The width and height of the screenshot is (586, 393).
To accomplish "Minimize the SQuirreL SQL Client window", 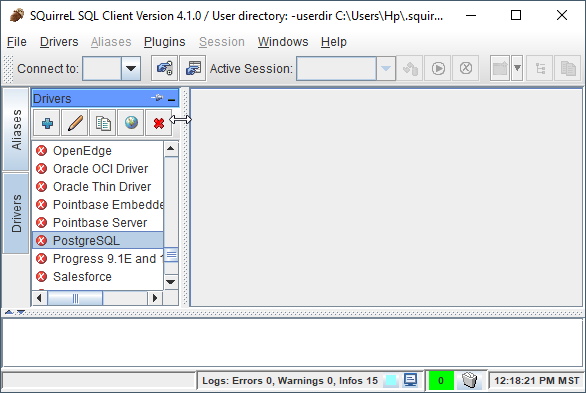I will (471, 15).
